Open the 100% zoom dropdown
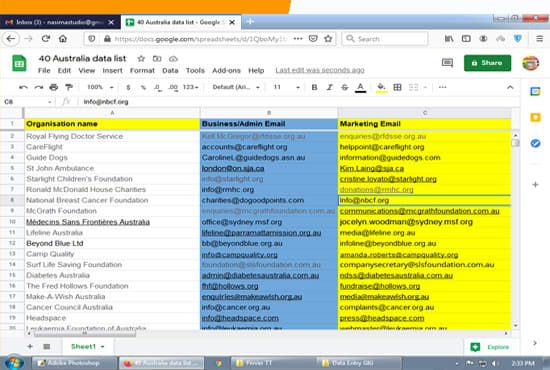 click(100, 87)
